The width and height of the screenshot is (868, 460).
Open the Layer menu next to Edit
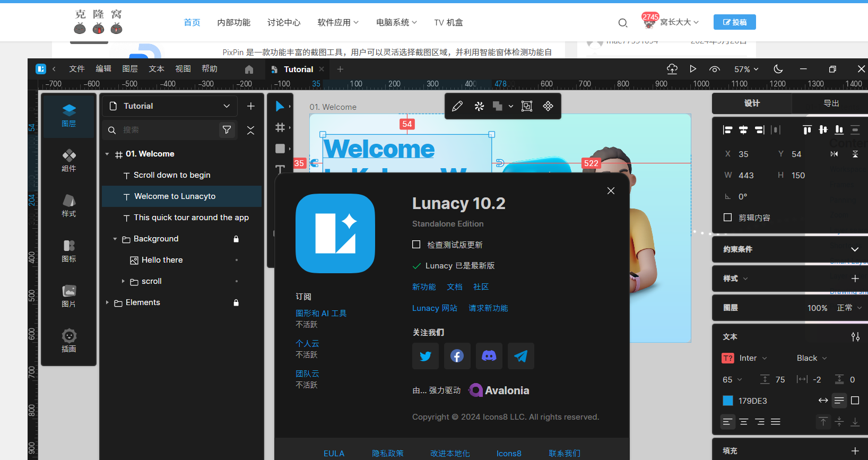coord(130,69)
